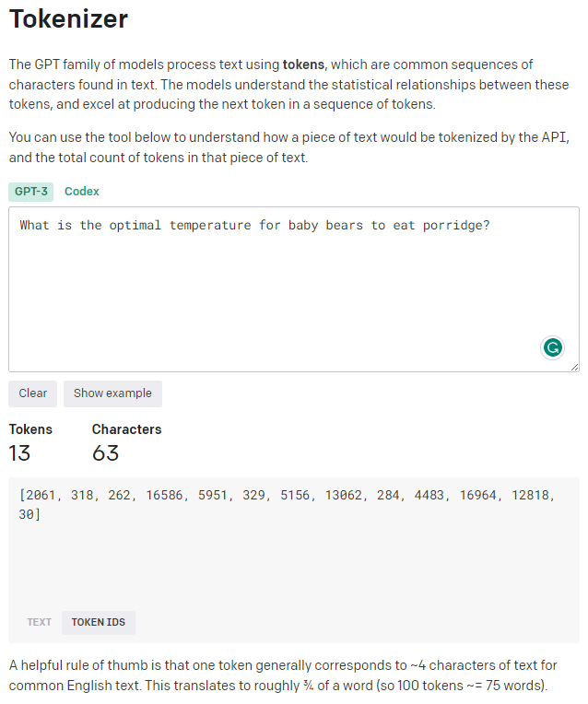
Task: Click the Tokenizer page heading
Action: (x=69, y=18)
